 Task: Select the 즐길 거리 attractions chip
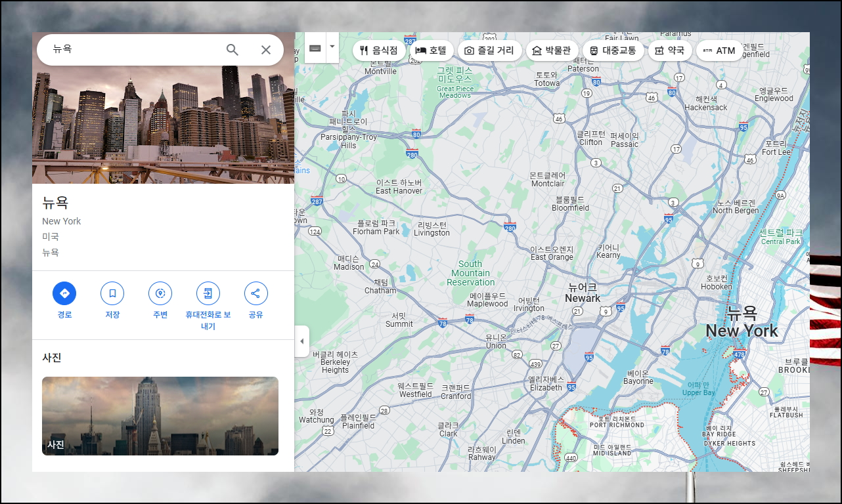pyautogui.click(x=489, y=51)
